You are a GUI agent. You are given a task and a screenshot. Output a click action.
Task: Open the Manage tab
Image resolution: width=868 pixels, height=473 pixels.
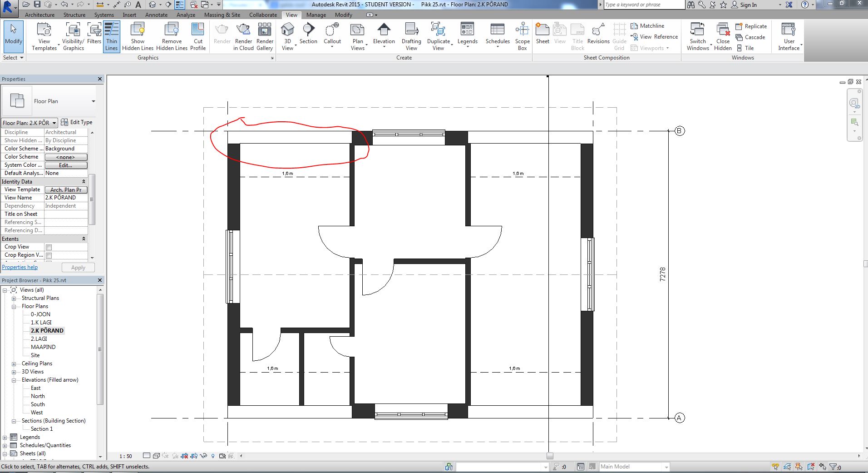coord(316,15)
